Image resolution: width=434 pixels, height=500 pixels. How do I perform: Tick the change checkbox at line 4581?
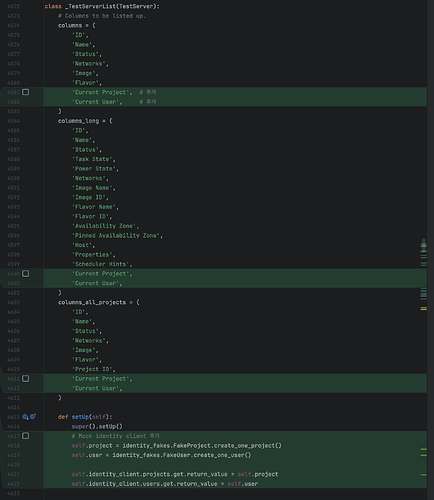[x=26, y=92]
